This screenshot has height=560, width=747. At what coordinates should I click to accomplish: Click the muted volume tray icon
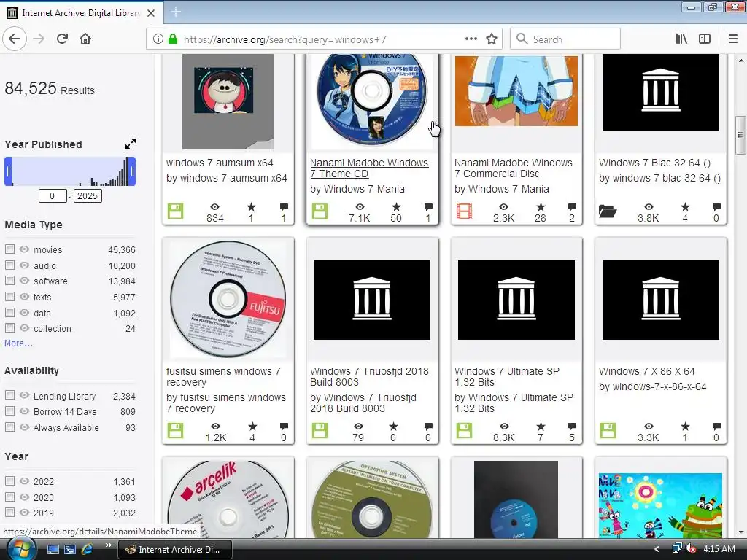[690, 549]
